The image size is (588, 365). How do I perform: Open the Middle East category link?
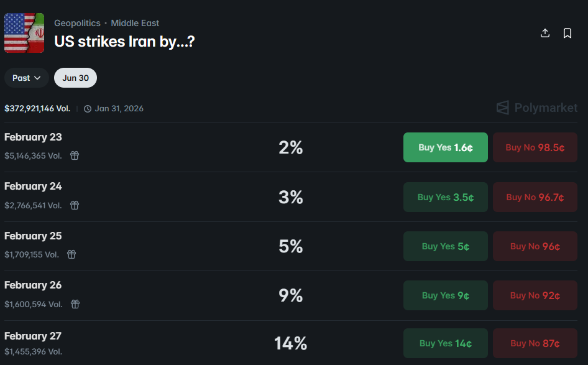(135, 23)
